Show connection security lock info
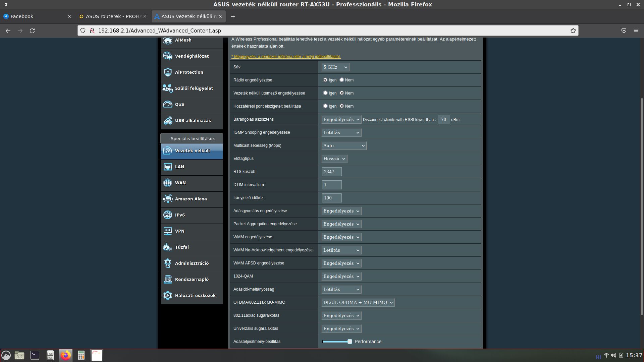Viewport: 644px width, 362px height. [x=92, y=31]
